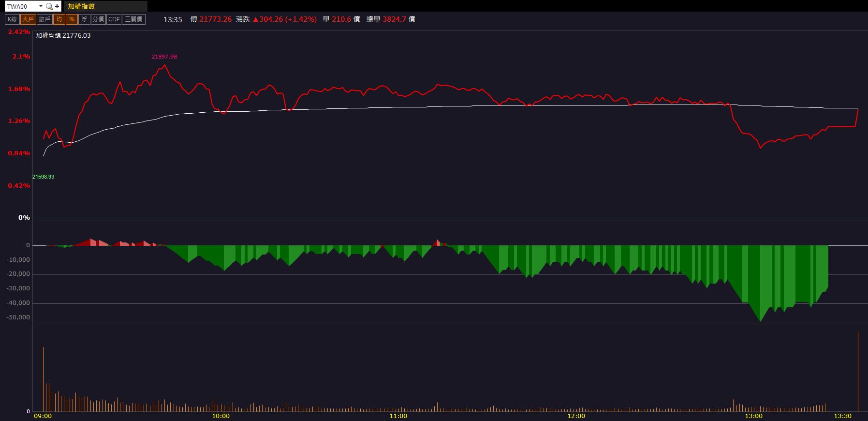Toggle the 大戶 large-trader indicator
The width and height of the screenshot is (868, 421).
point(28,19)
